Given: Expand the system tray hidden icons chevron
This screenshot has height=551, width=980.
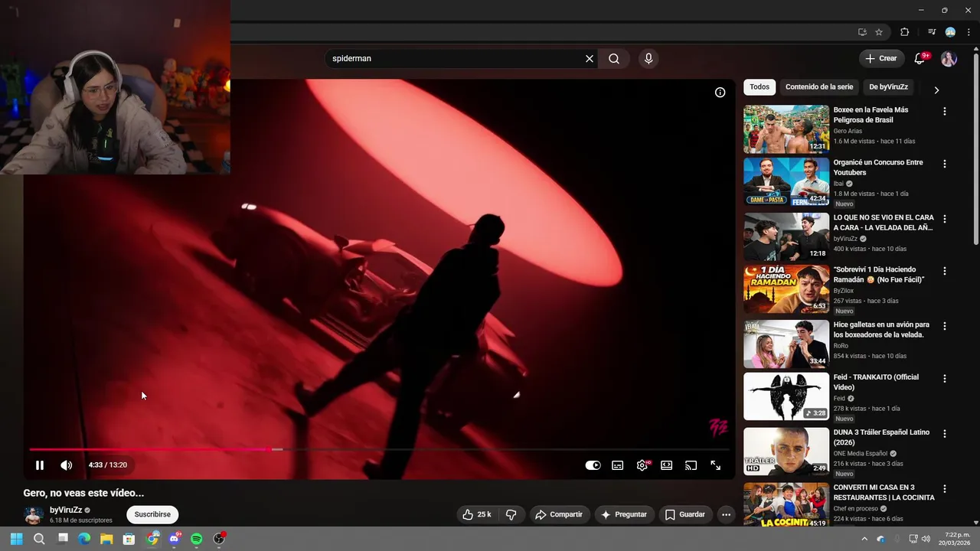Looking at the screenshot, I should (x=864, y=539).
